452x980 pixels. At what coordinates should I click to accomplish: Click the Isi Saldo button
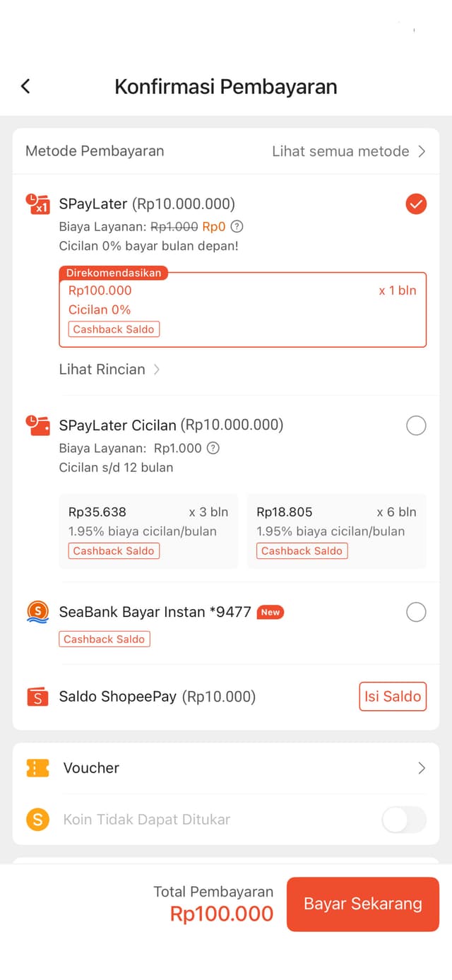[393, 697]
